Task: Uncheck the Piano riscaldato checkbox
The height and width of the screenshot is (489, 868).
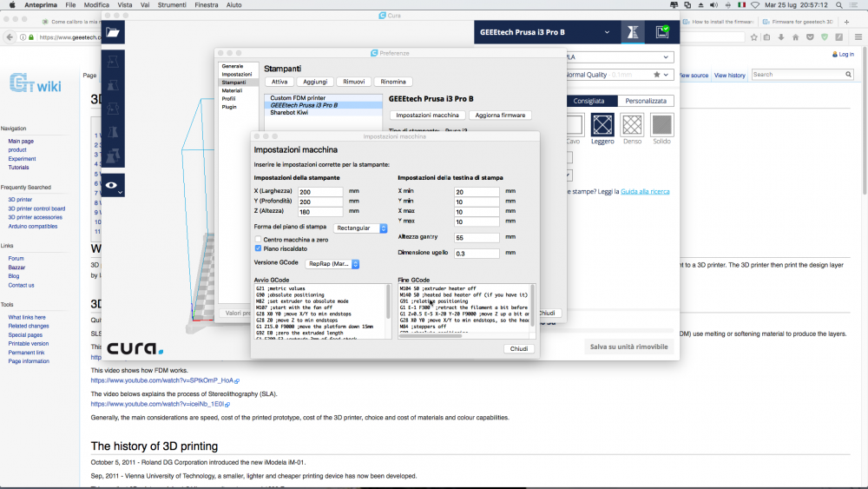Action: 258,248
